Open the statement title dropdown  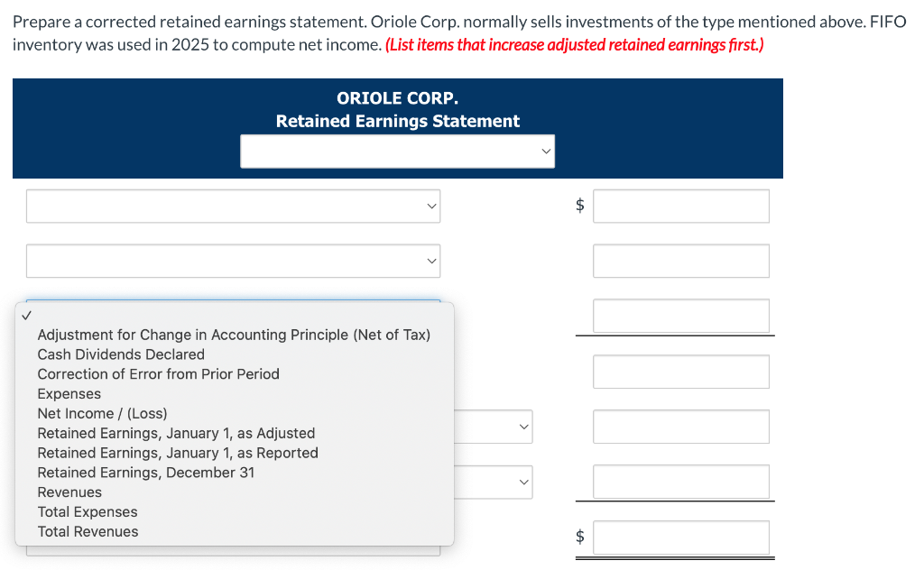tap(397, 151)
